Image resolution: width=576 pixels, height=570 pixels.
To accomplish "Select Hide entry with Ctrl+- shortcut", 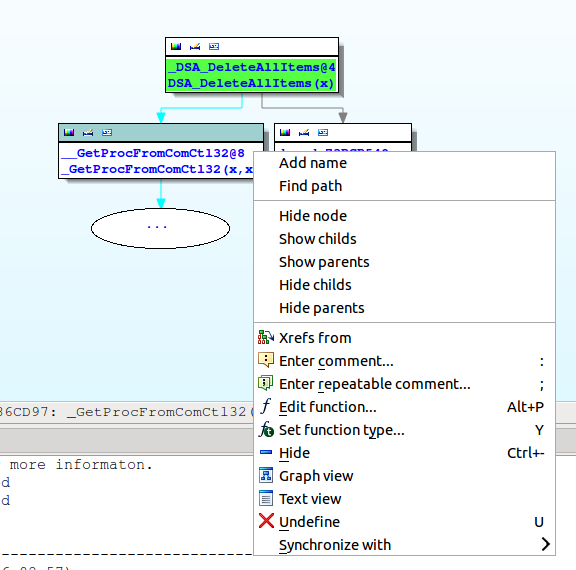I will (x=404, y=453).
